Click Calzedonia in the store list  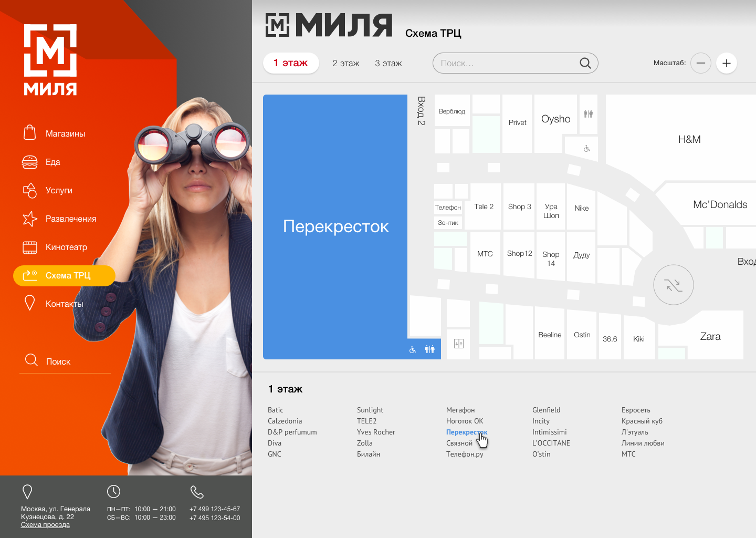coord(285,421)
